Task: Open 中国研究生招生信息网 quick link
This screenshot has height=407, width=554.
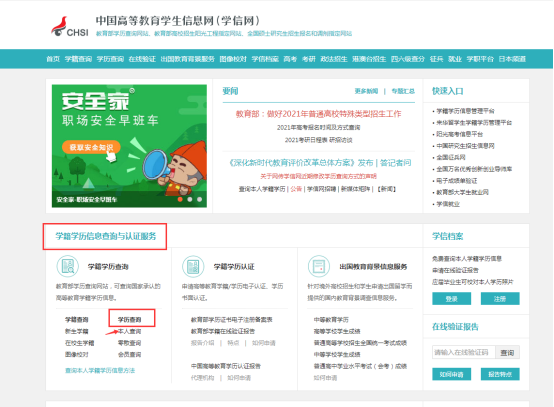Action: pyautogui.click(x=465, y=146)
